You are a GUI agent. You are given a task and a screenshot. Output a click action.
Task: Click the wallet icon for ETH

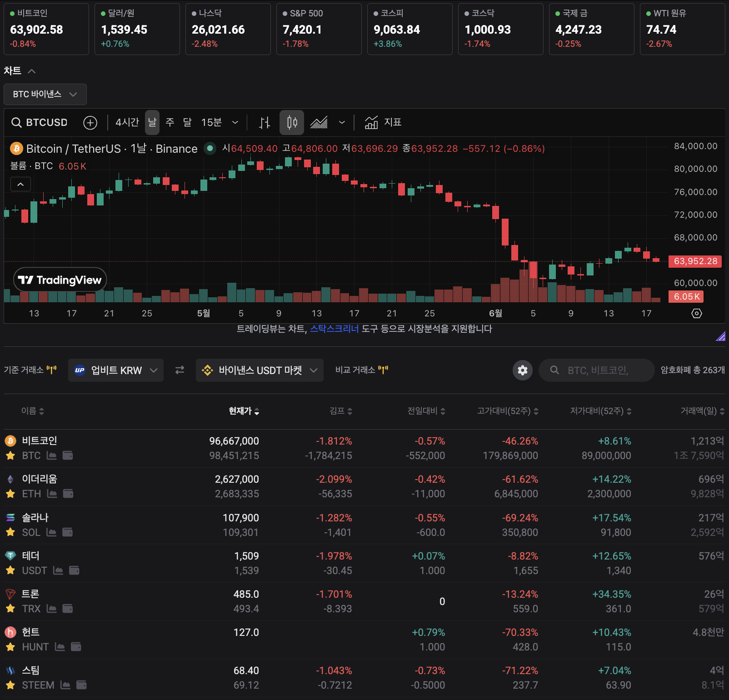tap(68, 494)
